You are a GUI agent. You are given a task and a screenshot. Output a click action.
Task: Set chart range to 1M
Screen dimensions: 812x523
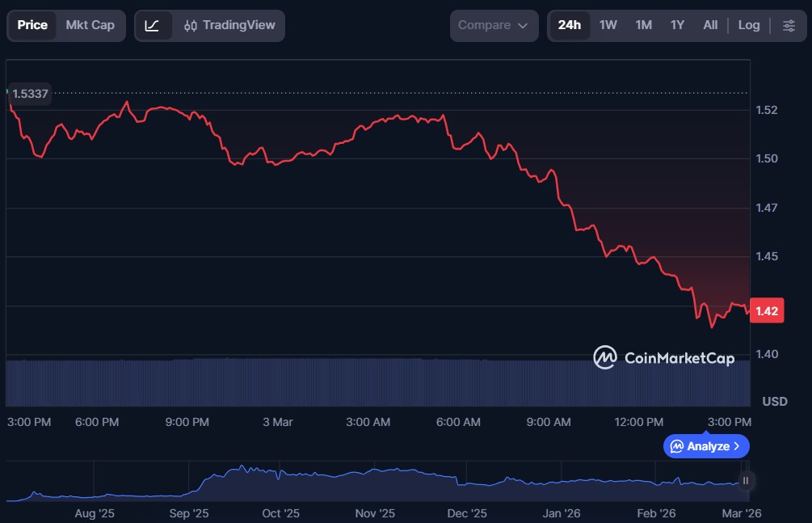pyautogui.click(x=643, y=25)
